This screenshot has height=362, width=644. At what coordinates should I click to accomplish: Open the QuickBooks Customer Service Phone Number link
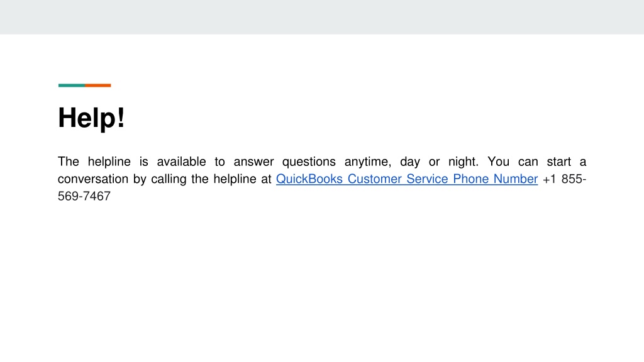(x=407, y=179)
